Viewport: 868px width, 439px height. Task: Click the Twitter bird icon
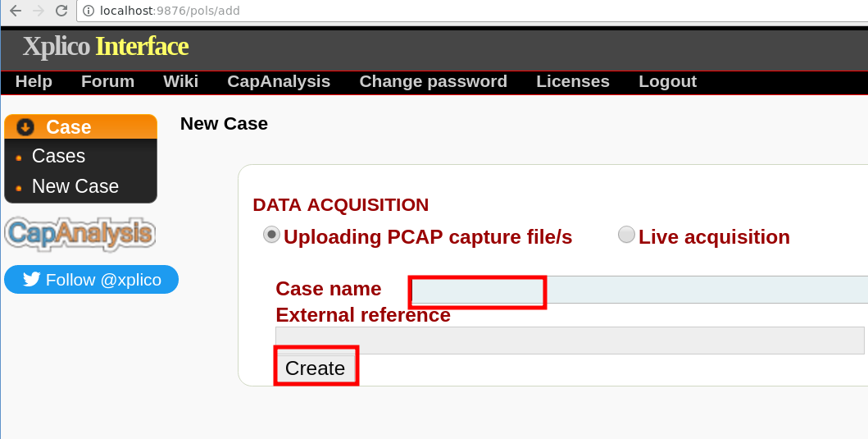coord(31,279)
